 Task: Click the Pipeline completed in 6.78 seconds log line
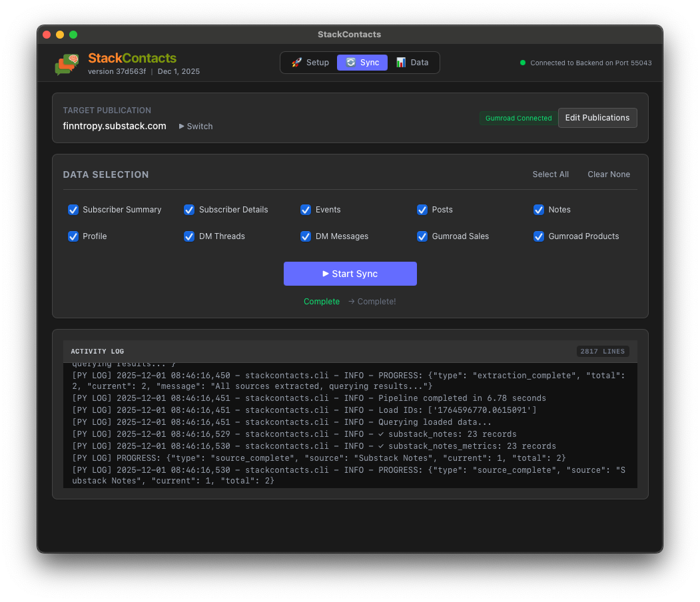(x=309, y=398)
